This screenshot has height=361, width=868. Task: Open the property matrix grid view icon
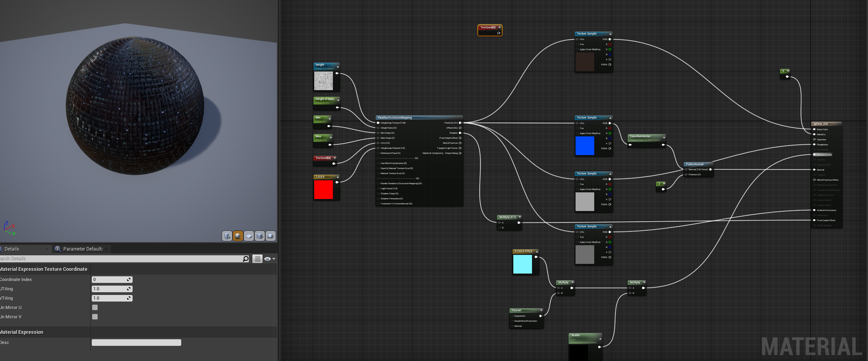(257, 259)
